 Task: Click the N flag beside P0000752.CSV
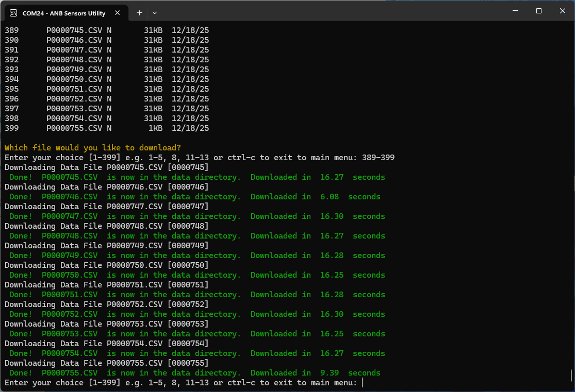[110, 98]
